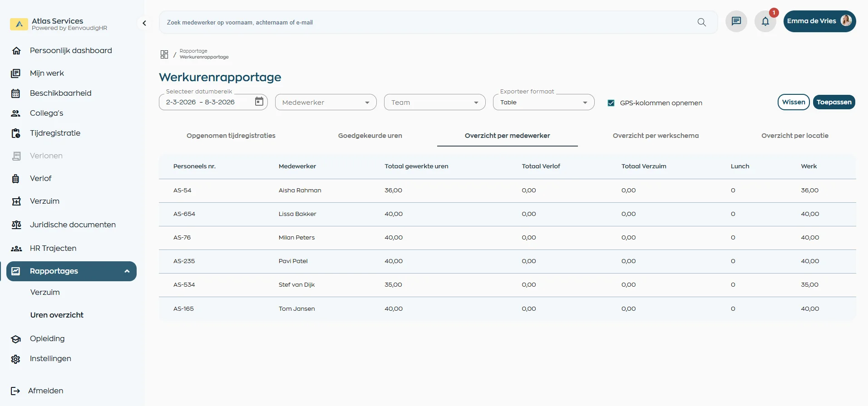Click Totaal Verzuim column header
Image resolution: width=868 pixels, height=406 pixels.
[x=644, y=166]
